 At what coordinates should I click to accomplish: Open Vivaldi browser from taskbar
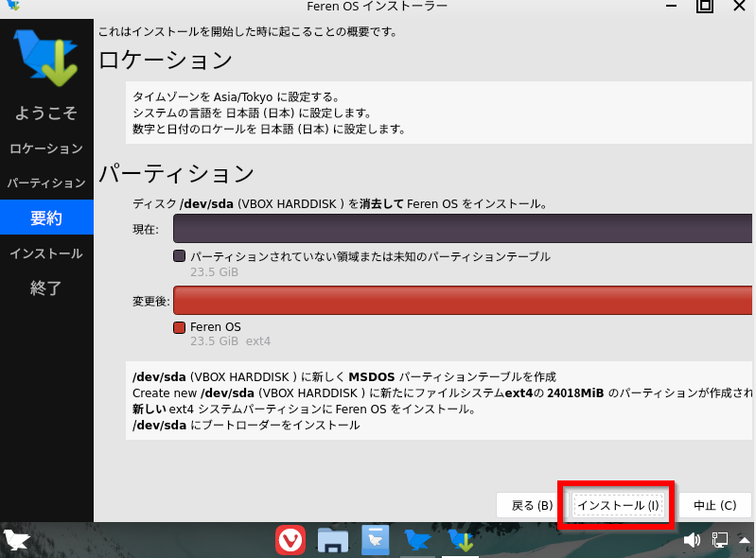click(290, 540)
